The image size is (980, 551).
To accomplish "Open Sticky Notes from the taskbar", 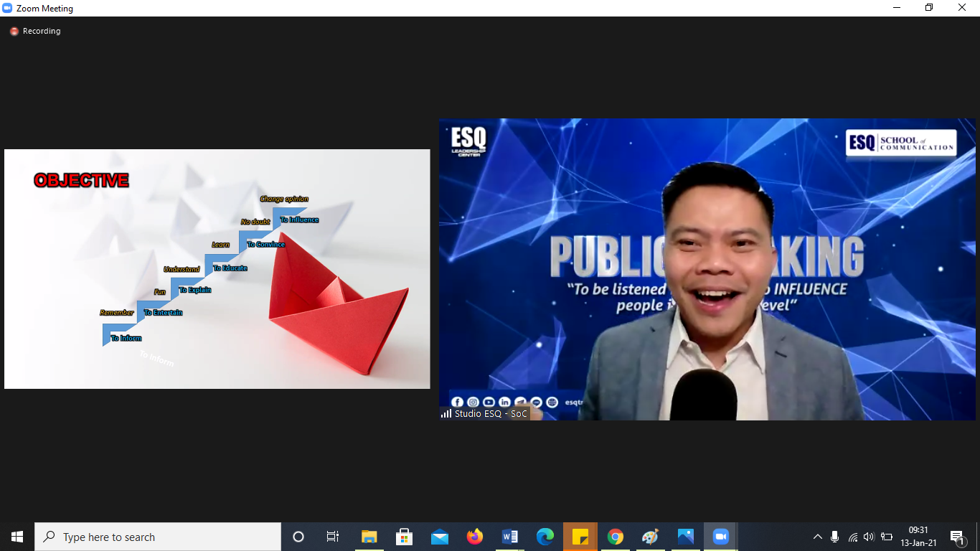I will [580, 537].
